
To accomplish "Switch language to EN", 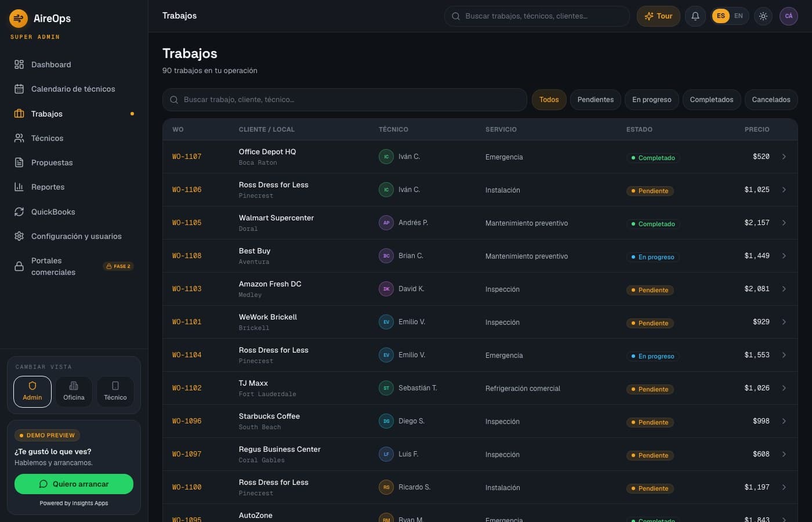I will pyautogui.click(x=738, y=16).
